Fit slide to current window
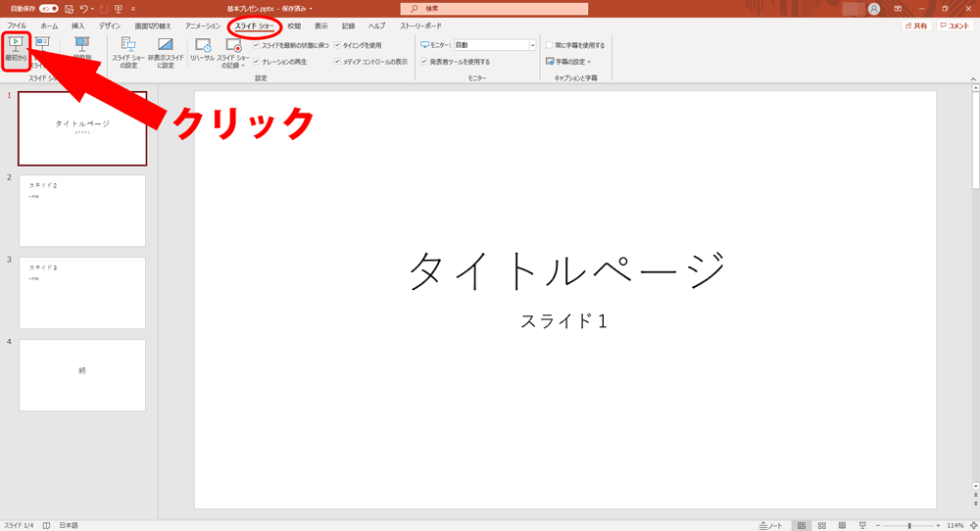The height and width of the screenshot is (531, 980). tap(973, 525)
